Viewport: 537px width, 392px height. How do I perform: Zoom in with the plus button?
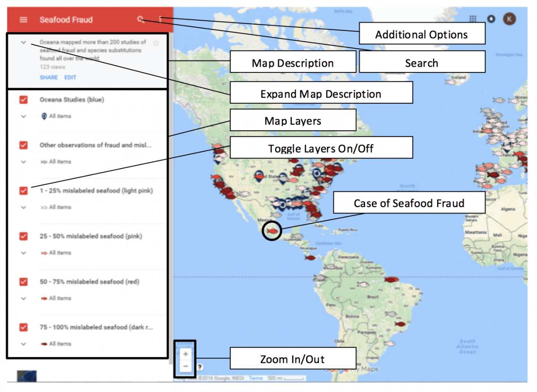tap(186, 354)
